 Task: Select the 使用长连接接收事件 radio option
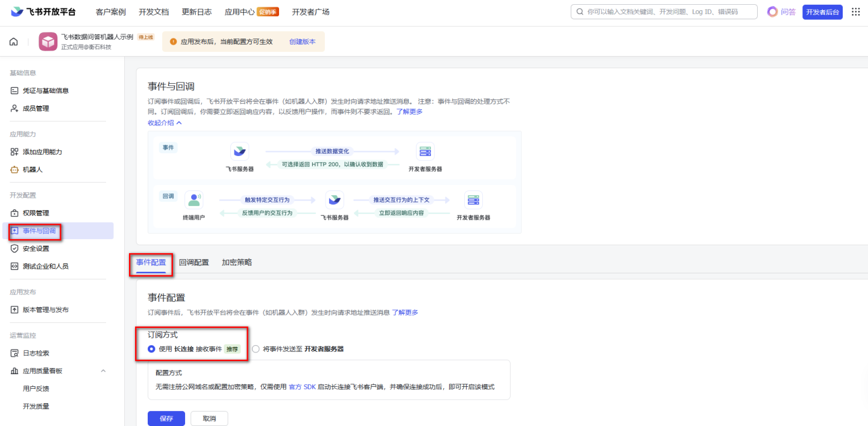click(151, 348)
